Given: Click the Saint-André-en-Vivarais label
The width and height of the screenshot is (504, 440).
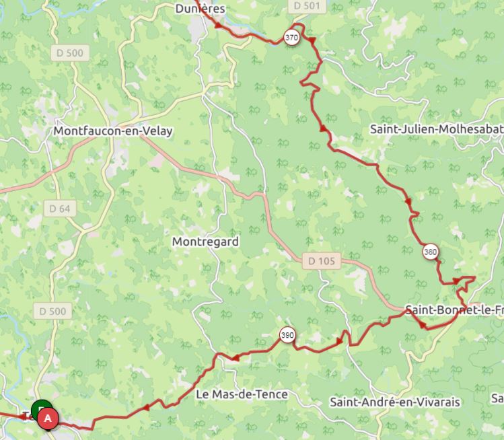Looking at the screenshot, I should (395, 402).
